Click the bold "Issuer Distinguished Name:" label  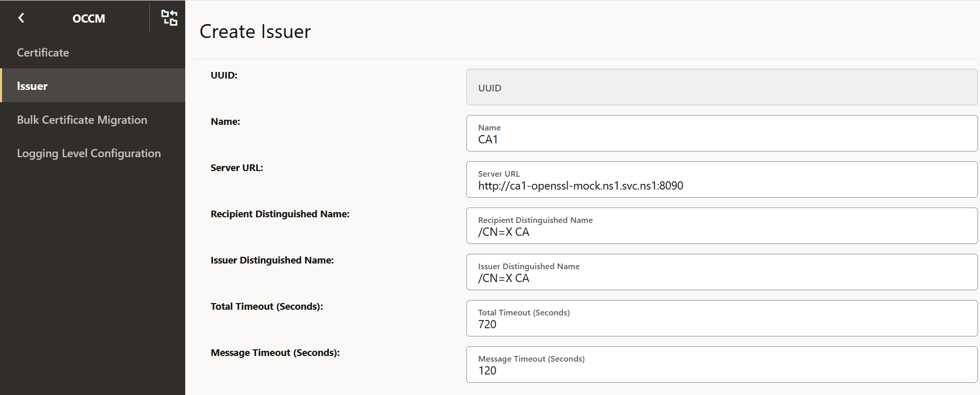tap(272, 260)
